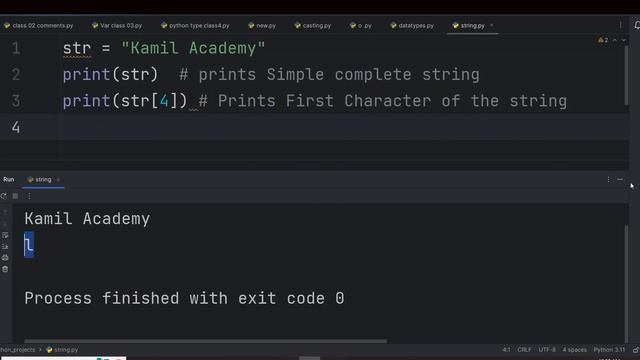Screen dimensions: 640x360
Task: Open more run toolbar actions
Action: point(29,196)
